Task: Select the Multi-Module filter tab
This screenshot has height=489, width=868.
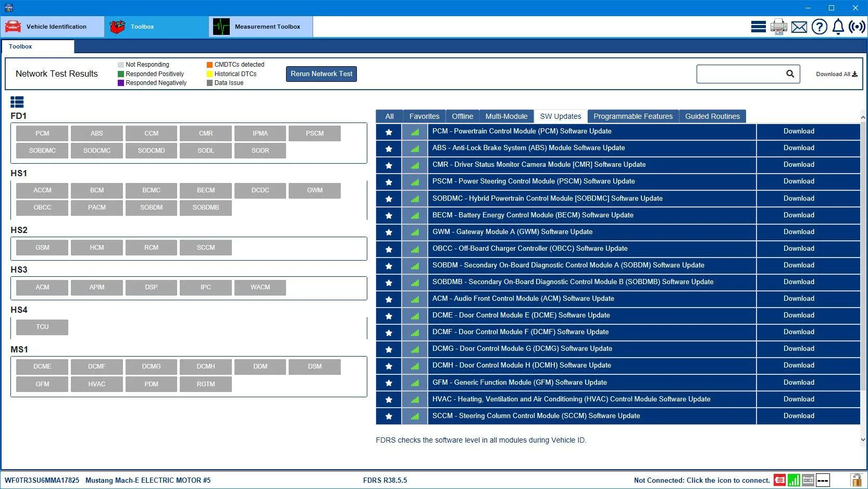Action: (x=506, y=116)
